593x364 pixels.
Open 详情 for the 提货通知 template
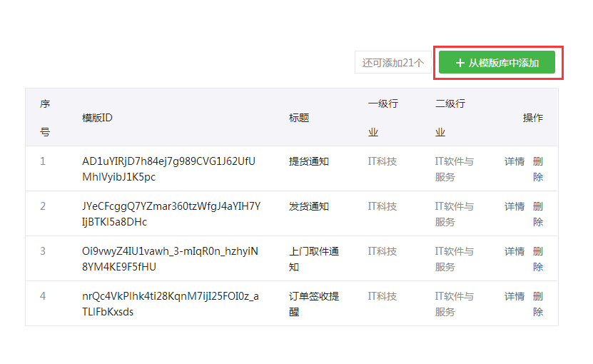[515, 161]
